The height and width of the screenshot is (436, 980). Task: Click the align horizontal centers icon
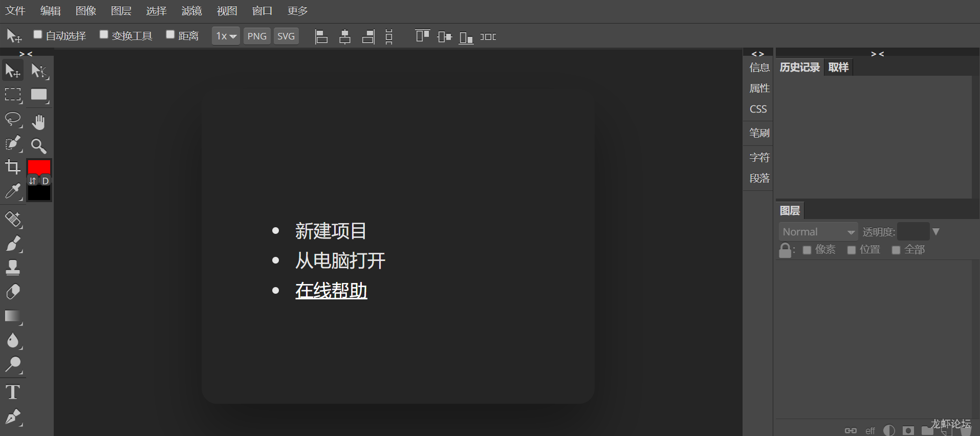coord(345,36)
